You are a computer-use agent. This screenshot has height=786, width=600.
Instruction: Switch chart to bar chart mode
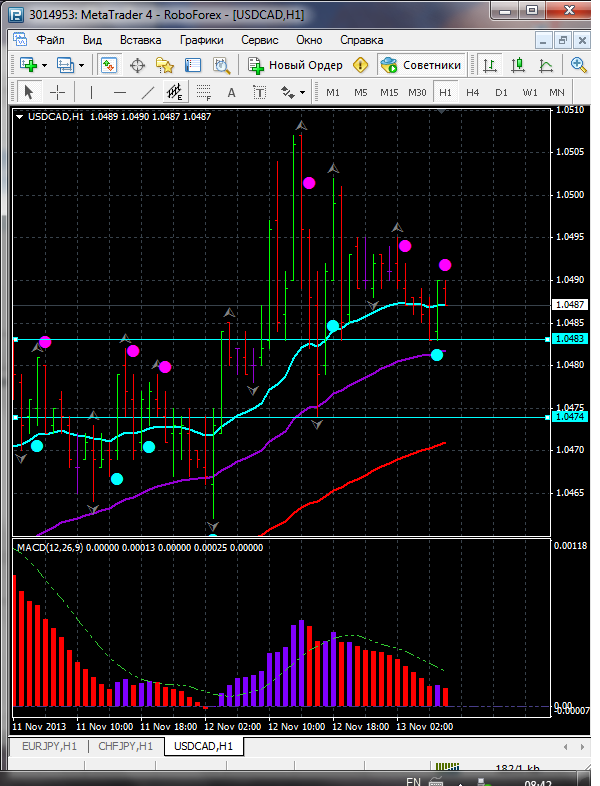pyautogui.click(x=490, y=65)
